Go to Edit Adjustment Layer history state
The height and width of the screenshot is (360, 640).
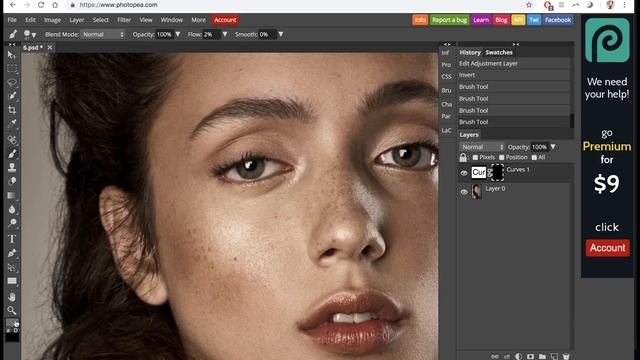(514, 64)
